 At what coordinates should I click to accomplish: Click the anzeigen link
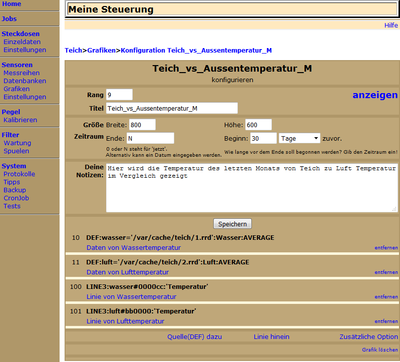point(375,95)
